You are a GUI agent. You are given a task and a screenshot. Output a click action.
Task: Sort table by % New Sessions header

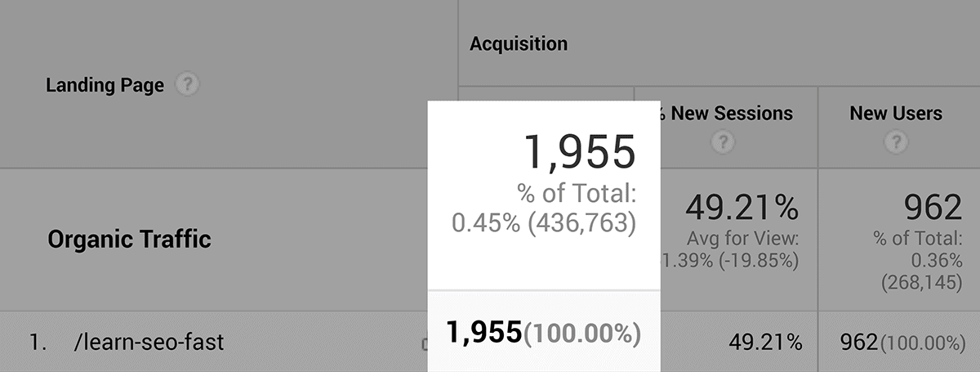[726, 113]
